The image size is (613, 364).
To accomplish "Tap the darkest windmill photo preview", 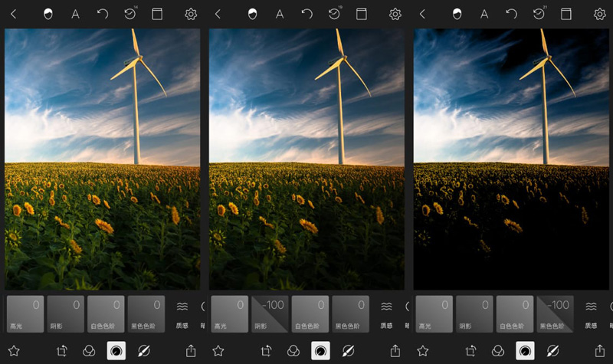I will click(510, 159).
